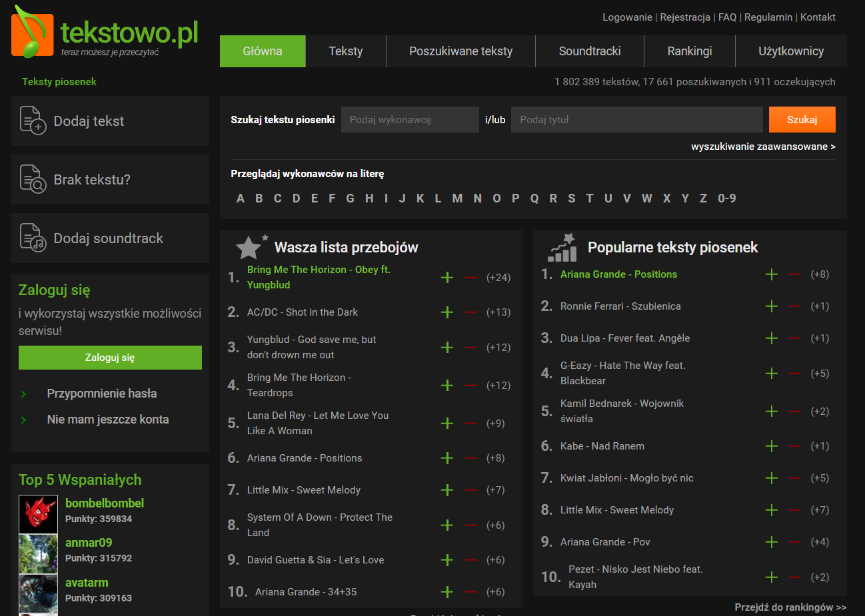The width and height of the screenshot is (865, 616).
Task: Upvote Bring Me The Horizon - Teardrops
Action: (x=447, y=385)
